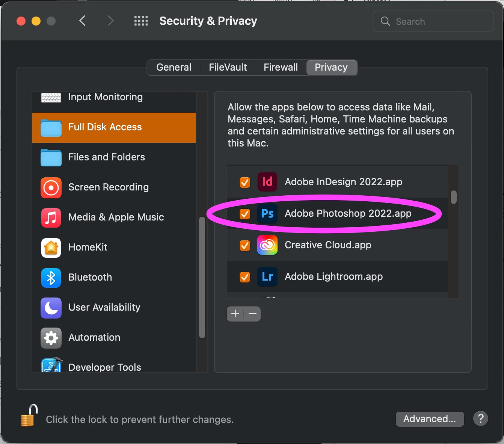
Task: Click the Files and Folders folder icon
Action: [x=51, y=157]
